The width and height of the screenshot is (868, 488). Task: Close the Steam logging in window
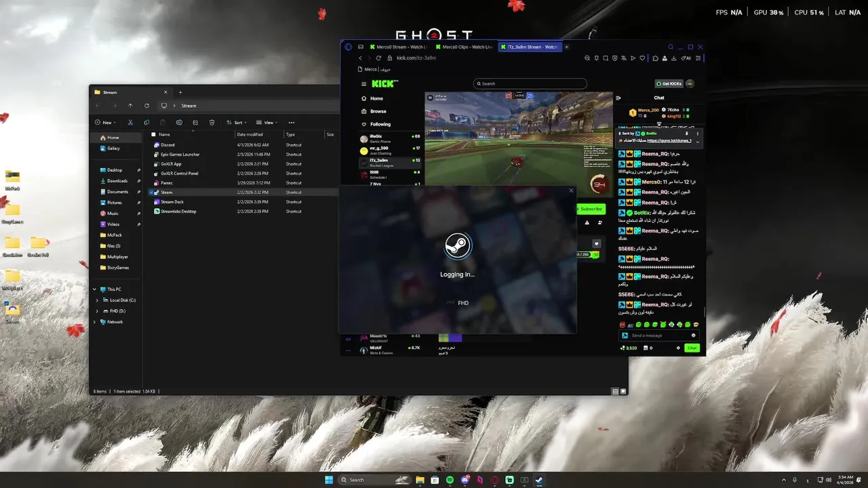coord(571,190)
